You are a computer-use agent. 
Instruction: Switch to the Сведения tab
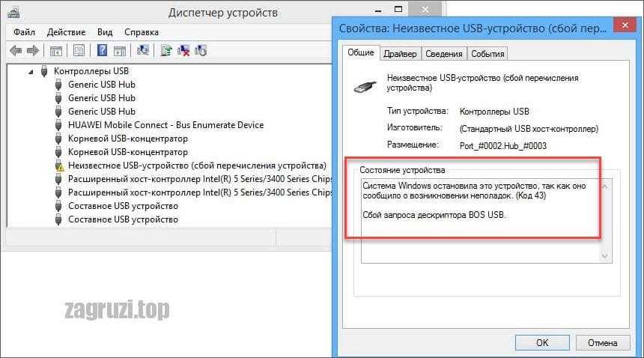click(x=444, y=54)
